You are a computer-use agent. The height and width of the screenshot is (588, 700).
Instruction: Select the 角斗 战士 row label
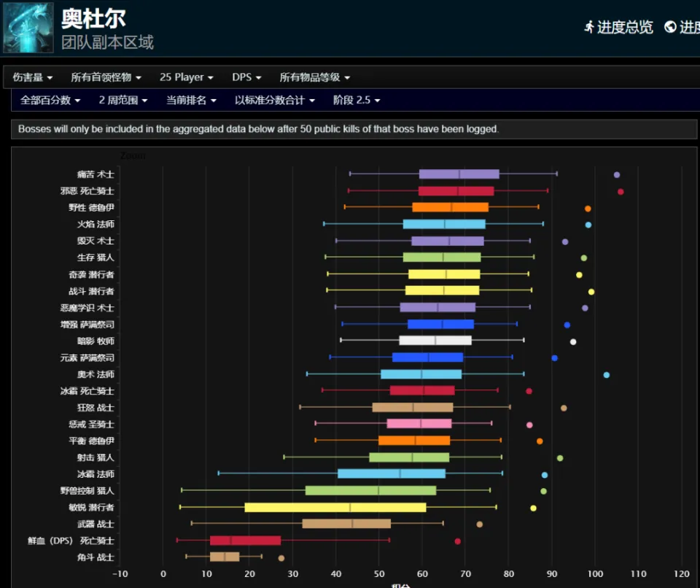pyautogui.click(x=96, y=557)
